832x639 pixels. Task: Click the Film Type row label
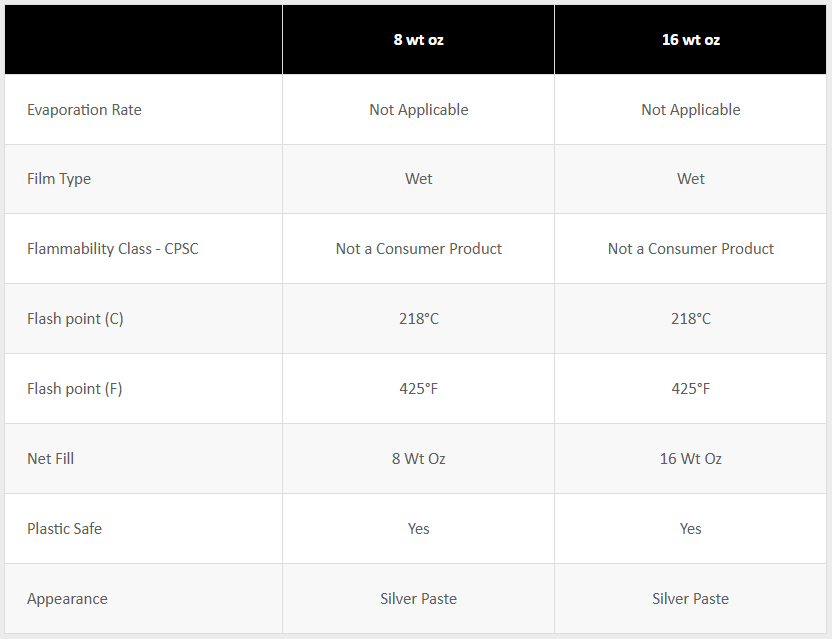pos(59,179)
